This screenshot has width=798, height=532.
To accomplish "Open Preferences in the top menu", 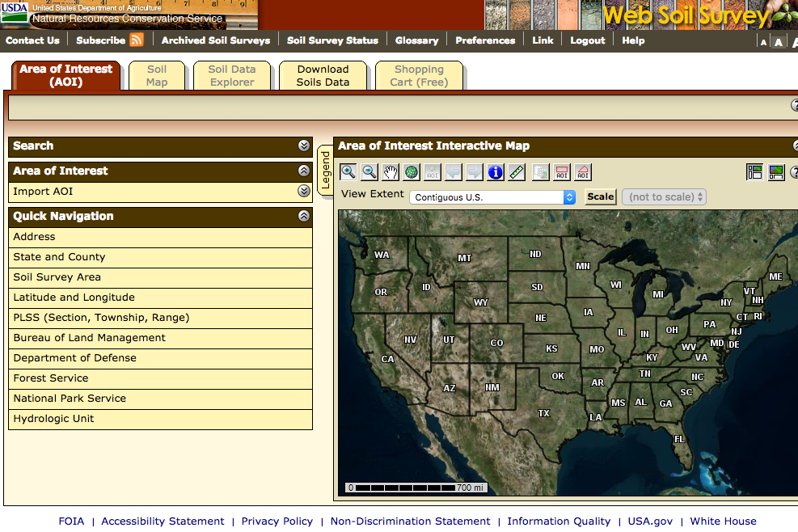I will point(485,40).
